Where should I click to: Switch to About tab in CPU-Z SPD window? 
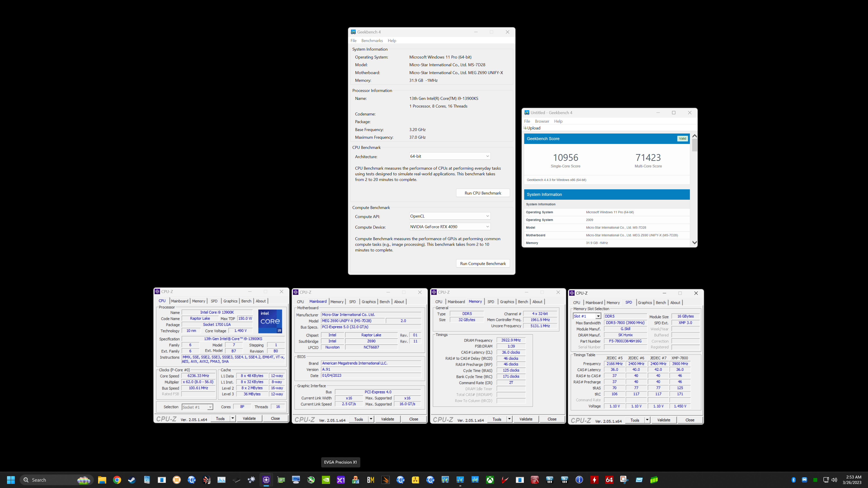(x=675, y=303)
